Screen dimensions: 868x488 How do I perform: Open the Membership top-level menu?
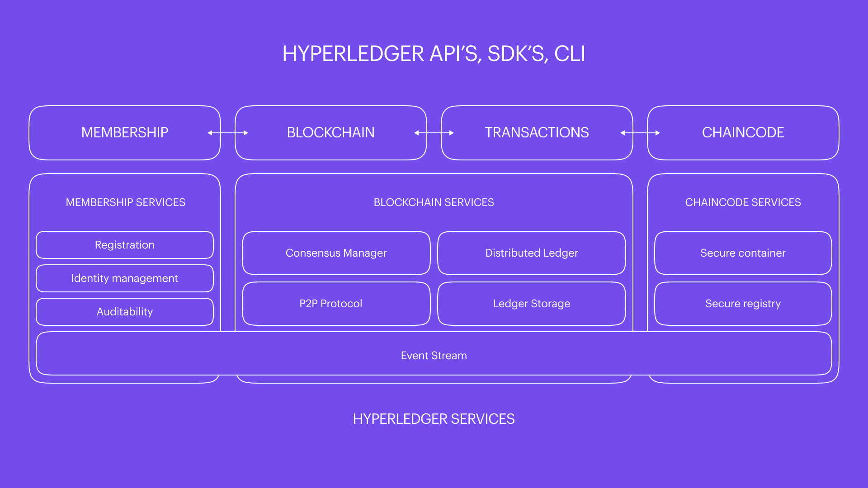(x=125, y=131)
